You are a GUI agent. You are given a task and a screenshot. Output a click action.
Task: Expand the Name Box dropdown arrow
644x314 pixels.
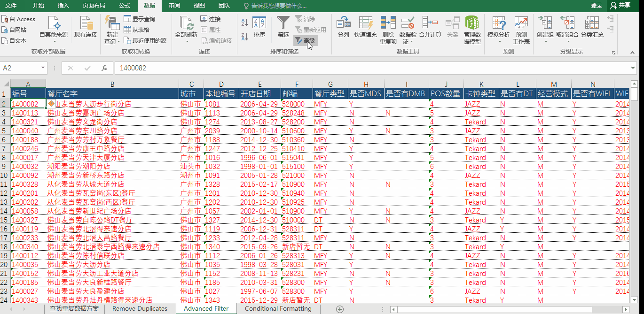[43, 68]
